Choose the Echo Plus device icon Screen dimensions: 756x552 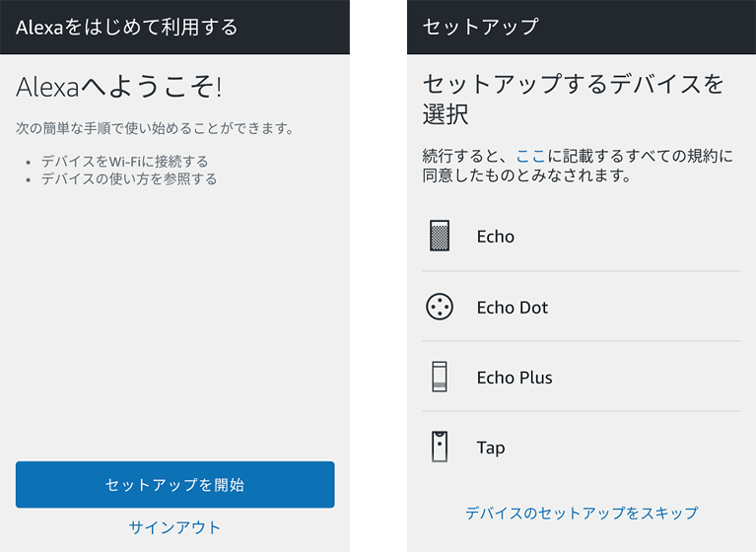pyautogui.click(x=440, y=377)
